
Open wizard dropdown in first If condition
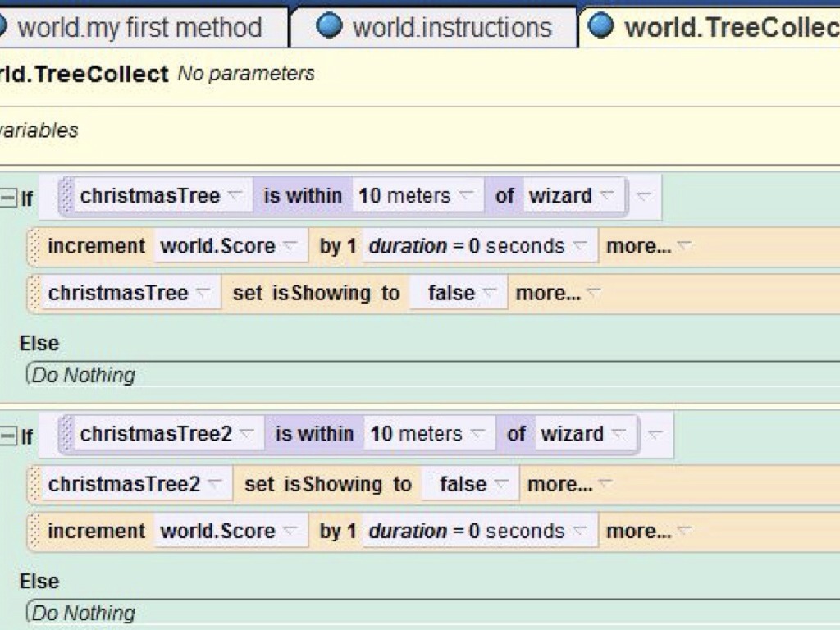[571, 196]
